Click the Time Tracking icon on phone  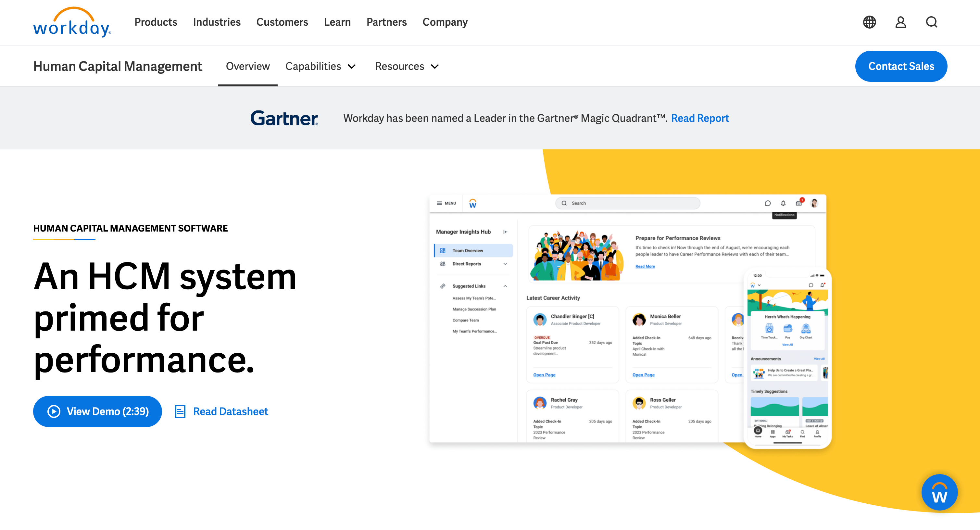[x=769, y=328]
